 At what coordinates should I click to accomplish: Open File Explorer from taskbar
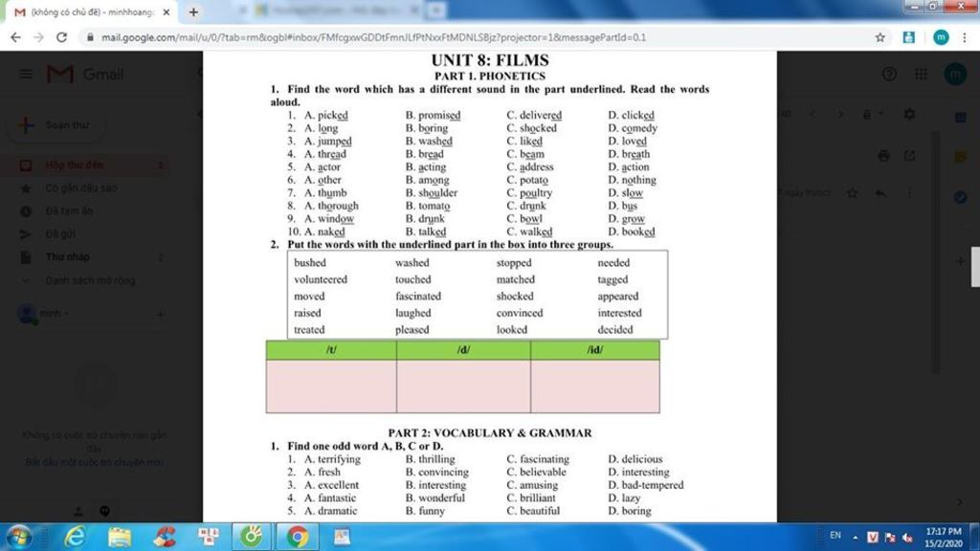tap(120, 537)
